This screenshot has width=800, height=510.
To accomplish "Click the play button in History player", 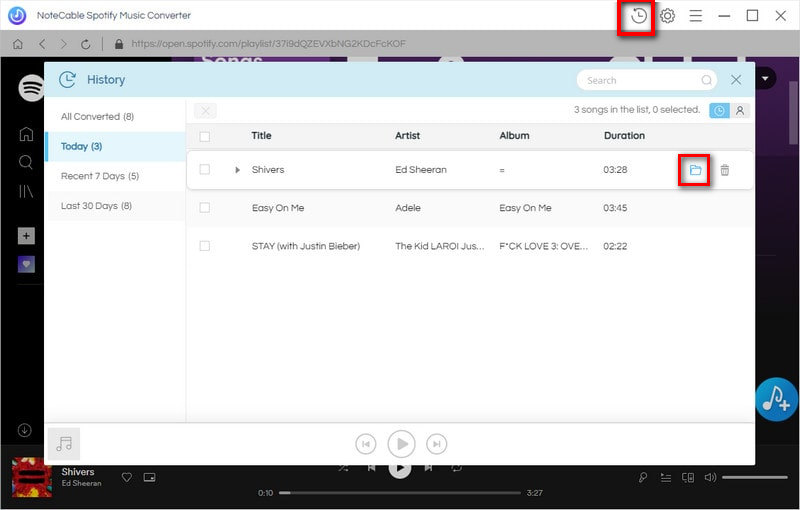I will tap(402, 444).
